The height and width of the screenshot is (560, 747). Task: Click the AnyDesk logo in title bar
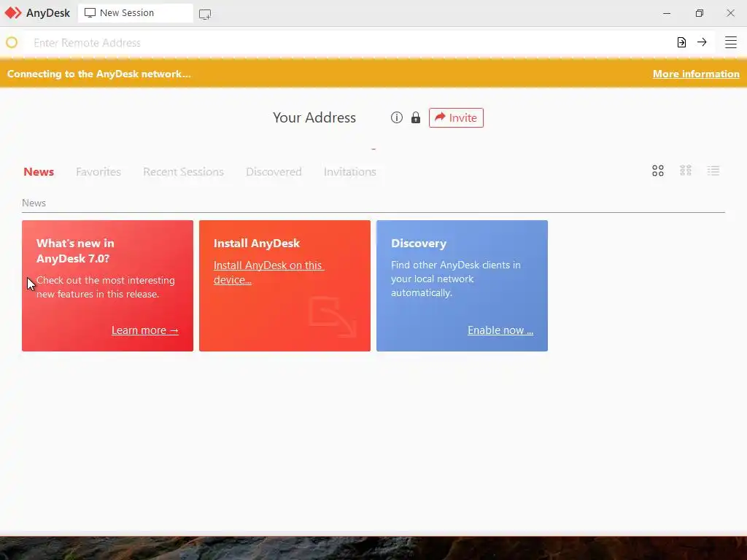coord(13,13)
